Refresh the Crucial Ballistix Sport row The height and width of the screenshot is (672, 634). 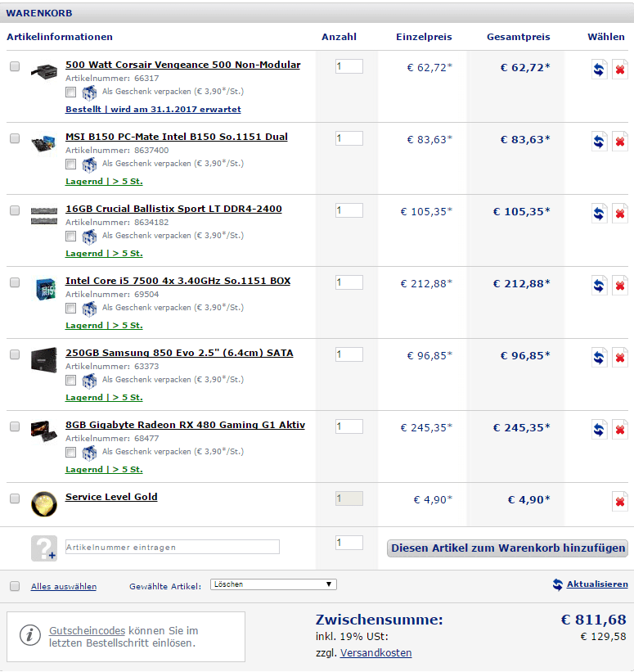tap(600, 213)
